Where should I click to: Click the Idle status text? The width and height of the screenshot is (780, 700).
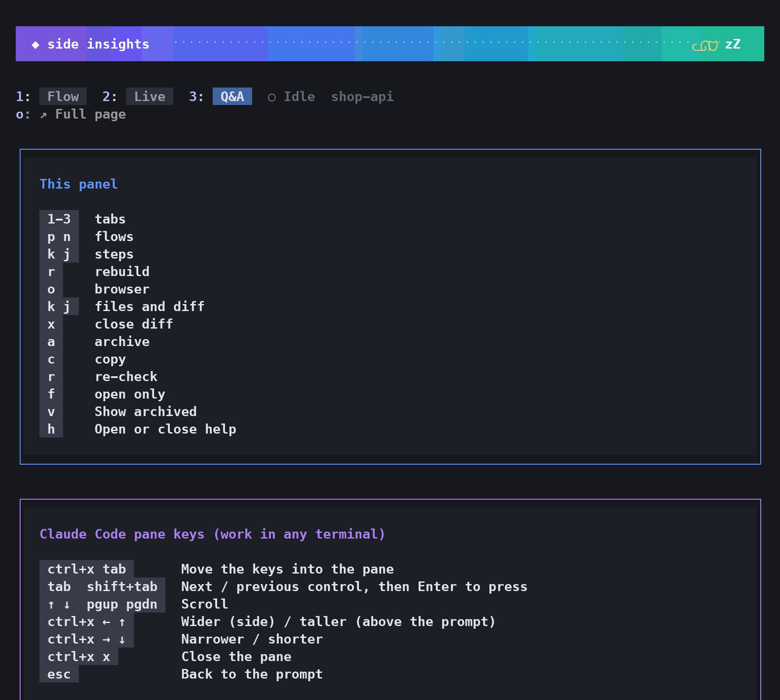point(299,96)
